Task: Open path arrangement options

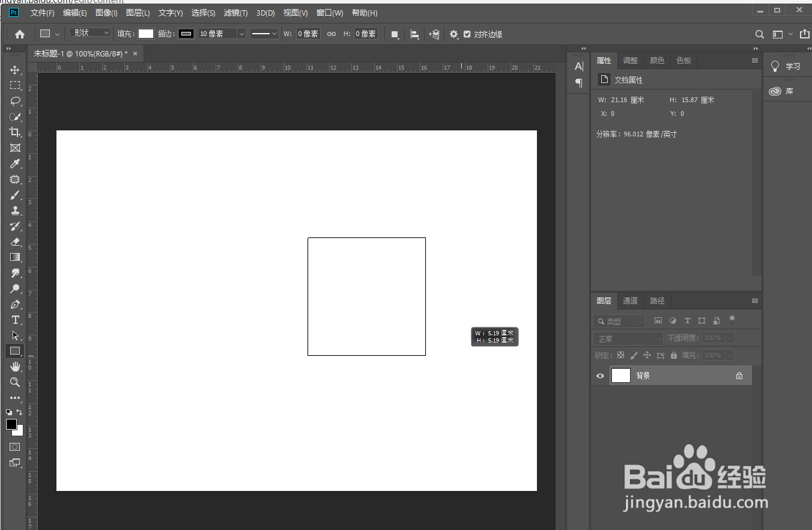Action: click(434, 34)
